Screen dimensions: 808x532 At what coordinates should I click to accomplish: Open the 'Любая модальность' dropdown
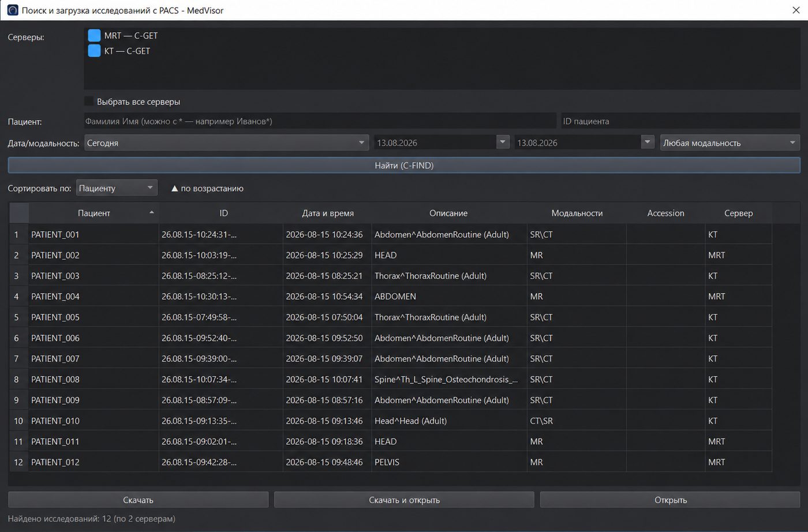[730, 143]
